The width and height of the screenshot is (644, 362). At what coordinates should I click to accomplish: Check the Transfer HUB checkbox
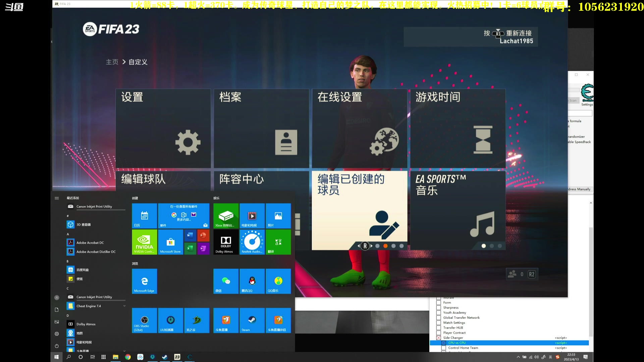438,327
